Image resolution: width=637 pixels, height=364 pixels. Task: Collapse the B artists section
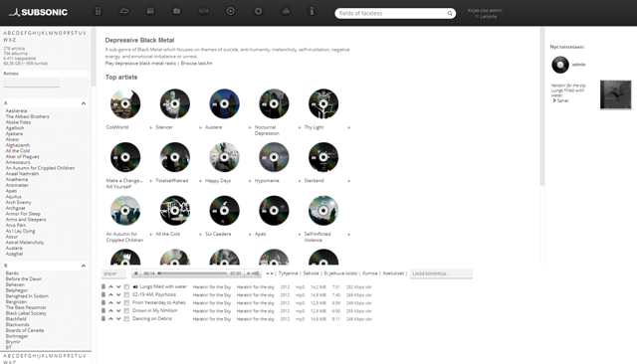(x=84, y=266)
